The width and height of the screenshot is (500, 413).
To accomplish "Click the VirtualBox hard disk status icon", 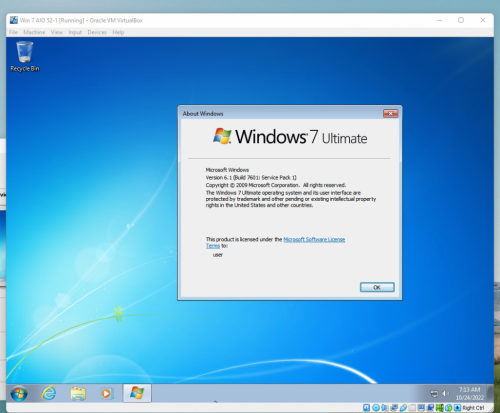I will [x=366, y=408].
